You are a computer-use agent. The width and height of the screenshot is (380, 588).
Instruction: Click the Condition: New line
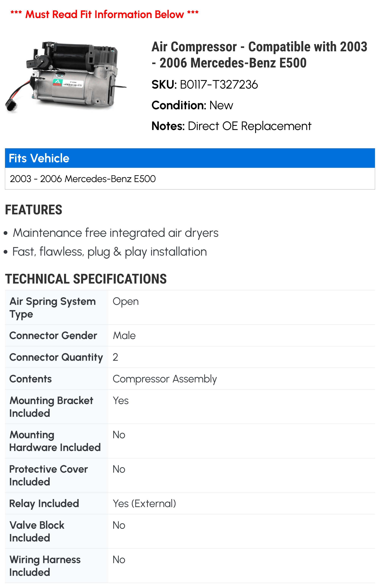pos(192,105)
